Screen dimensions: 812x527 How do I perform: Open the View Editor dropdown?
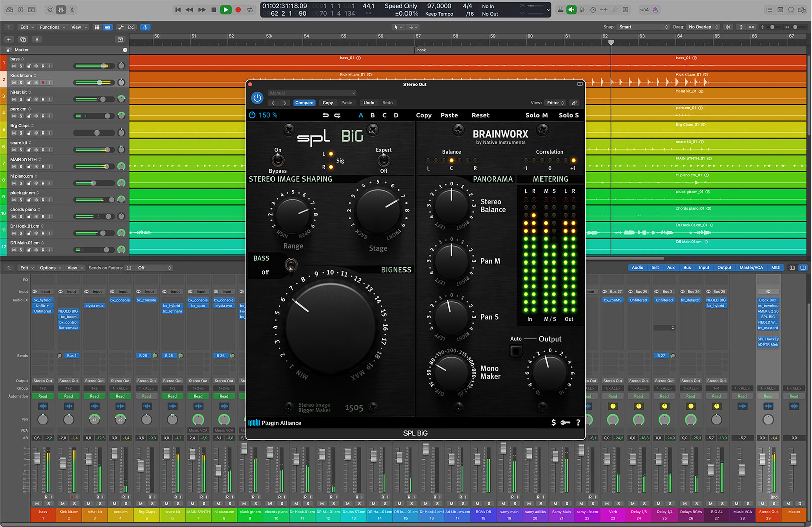[x=555, y=103]
